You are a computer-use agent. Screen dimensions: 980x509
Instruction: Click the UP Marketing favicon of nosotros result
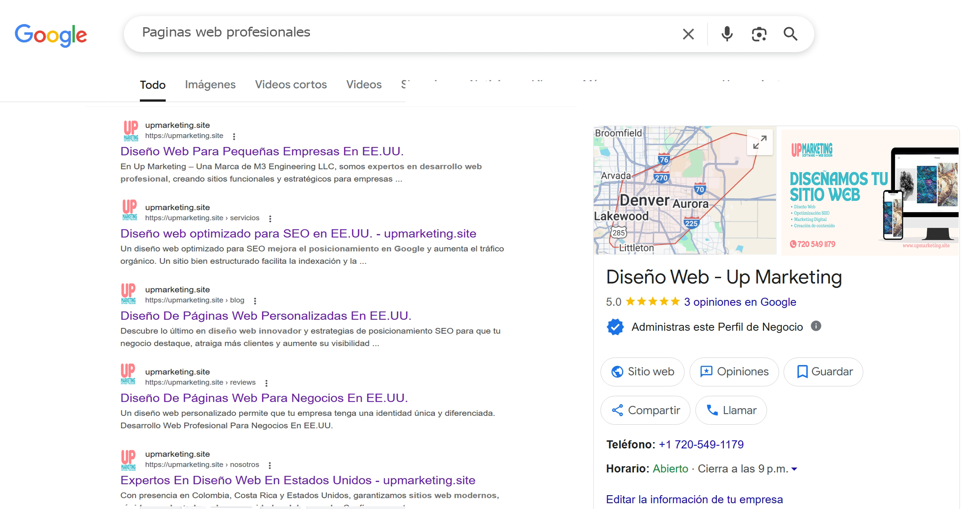pyautogui.click(x=128, y=460)
